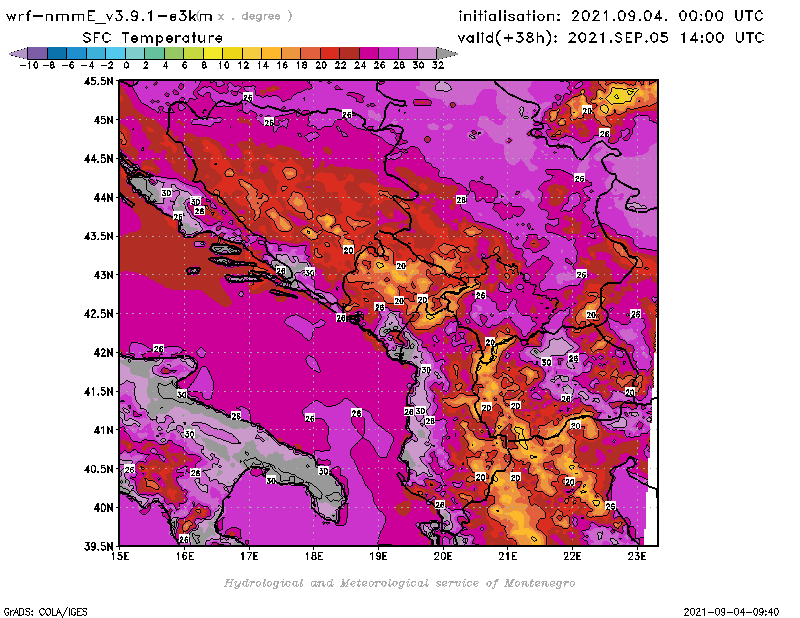The width and height of the screenshot is (800, 618).
Task: Click the 23E longitude axis label
Action: pos(637,556)
